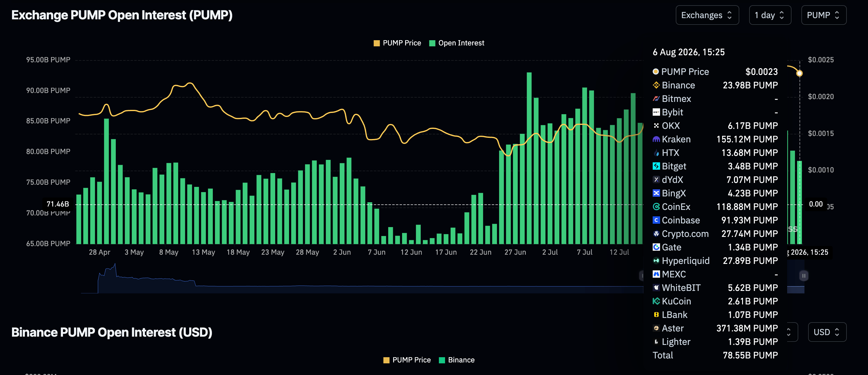Click the LBank logo icon

pos(656,315)
